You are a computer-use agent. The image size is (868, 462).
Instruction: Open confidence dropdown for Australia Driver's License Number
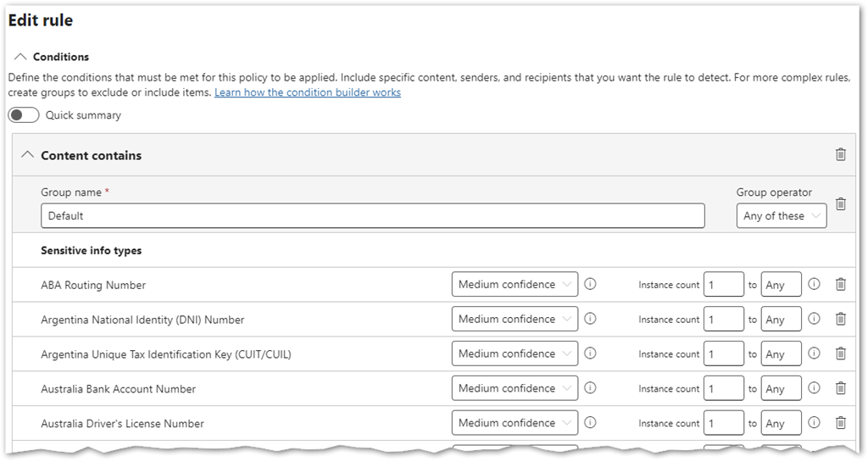click(x=515, y=423)
